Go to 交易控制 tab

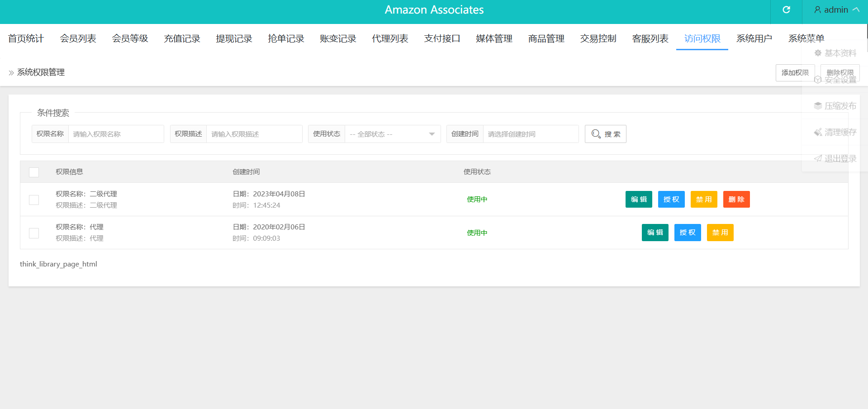tap(598, 38)
